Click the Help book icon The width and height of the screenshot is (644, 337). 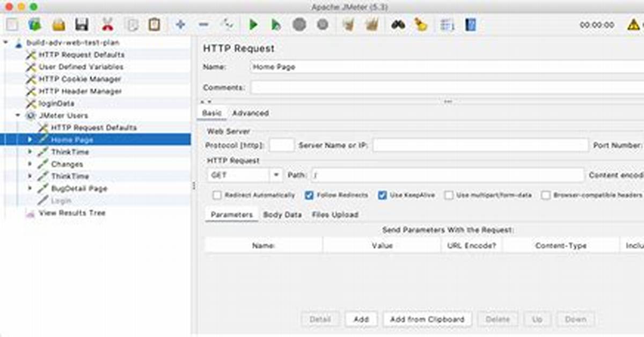tap(471, 24)
